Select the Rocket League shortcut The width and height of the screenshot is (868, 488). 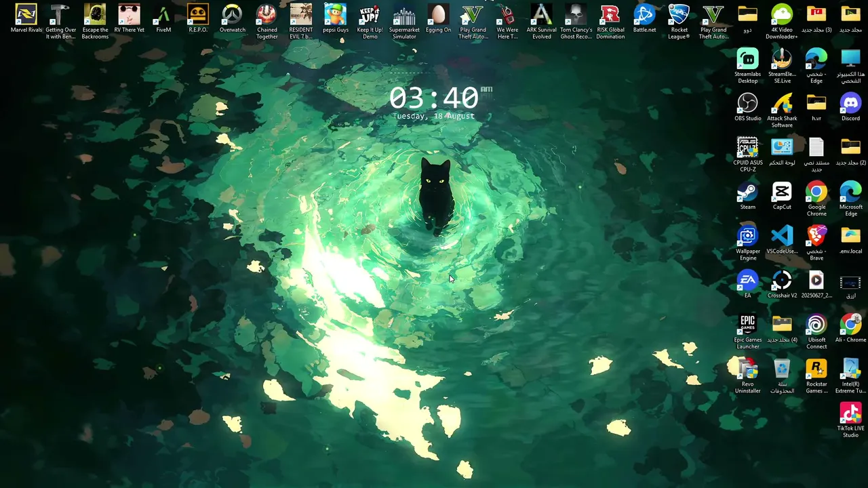pyautogui.click(x=679, y=21)
